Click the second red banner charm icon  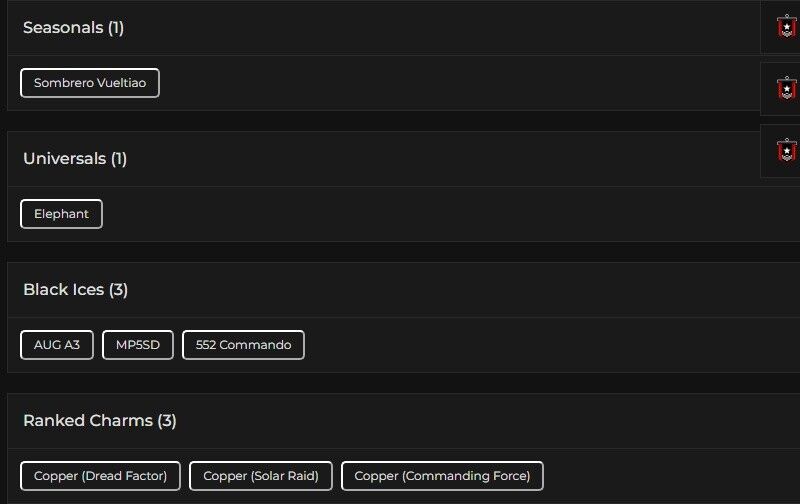(x=787, y=88)
